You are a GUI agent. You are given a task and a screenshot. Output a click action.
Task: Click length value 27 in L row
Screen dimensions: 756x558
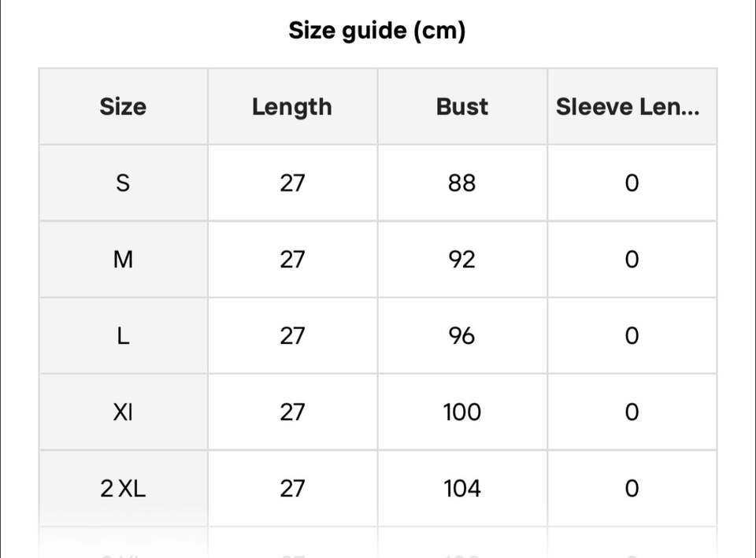point(292,336)
